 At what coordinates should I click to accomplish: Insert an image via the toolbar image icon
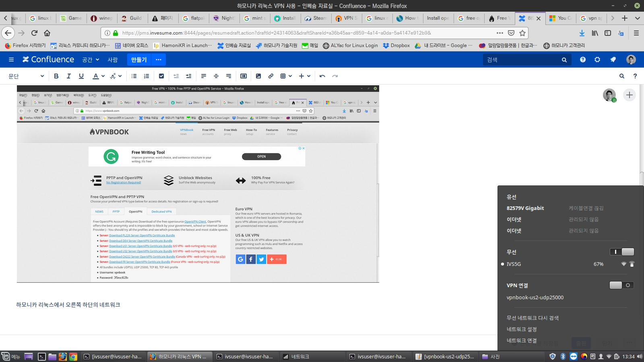pos(258,76)
